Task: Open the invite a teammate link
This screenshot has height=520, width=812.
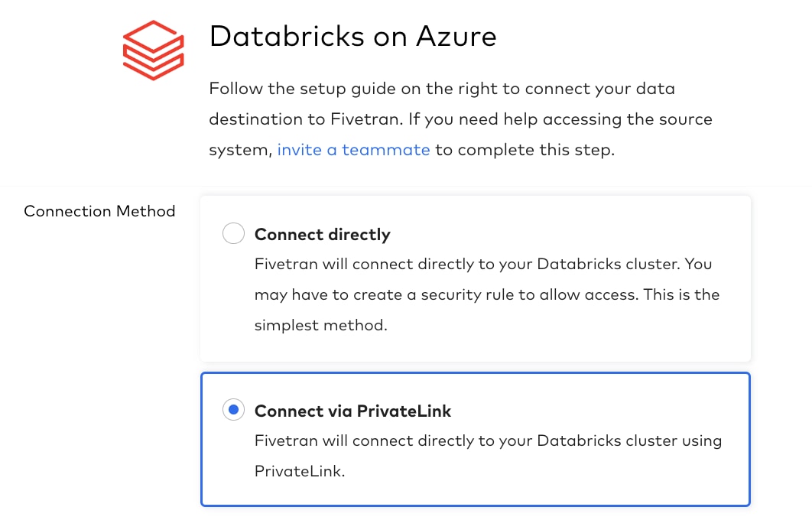Action: point(354,150)
